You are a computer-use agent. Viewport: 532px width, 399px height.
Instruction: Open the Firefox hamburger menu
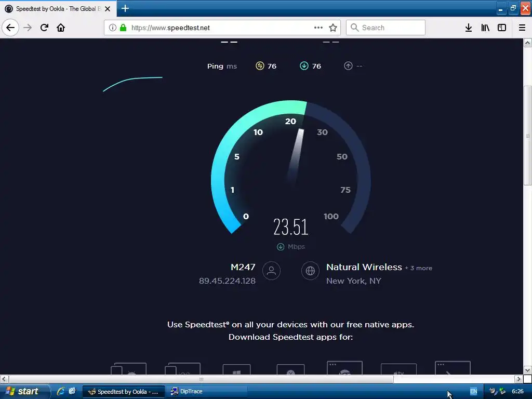coord(522,28)
